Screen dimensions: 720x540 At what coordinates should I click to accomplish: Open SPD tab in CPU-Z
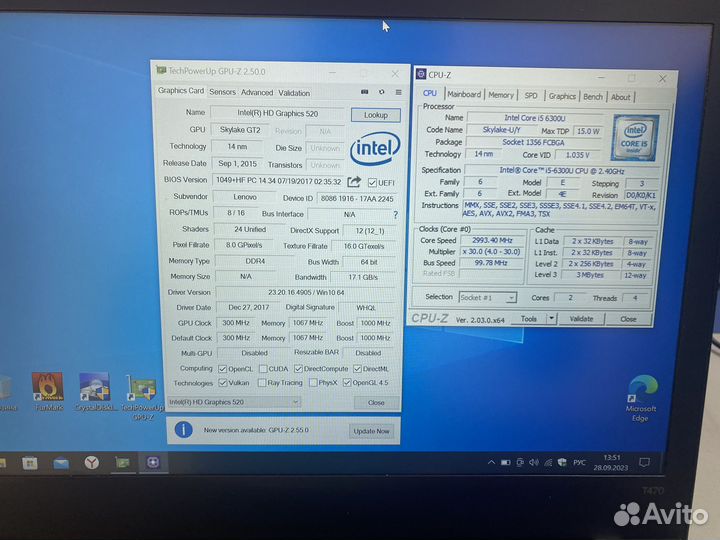coord(531,96)
